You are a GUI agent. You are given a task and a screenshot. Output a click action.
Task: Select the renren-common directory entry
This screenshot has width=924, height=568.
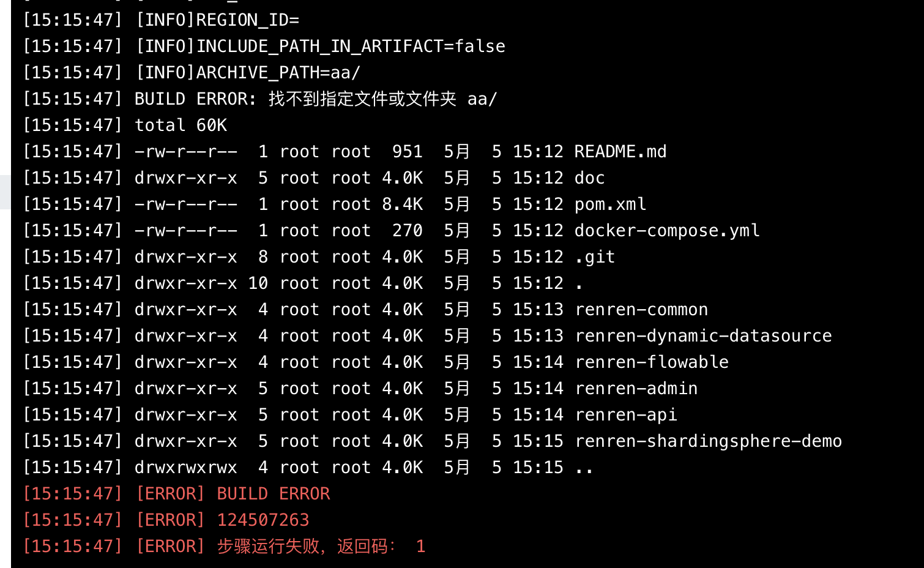point(641,309)
